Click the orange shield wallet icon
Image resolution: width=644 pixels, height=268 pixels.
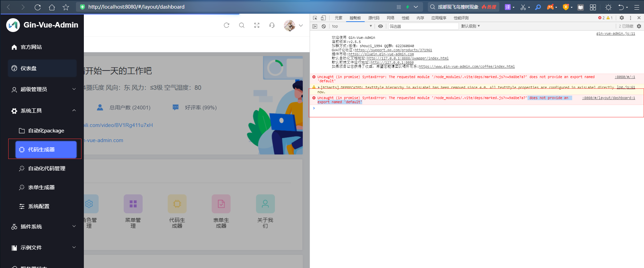tap(566, 7)
